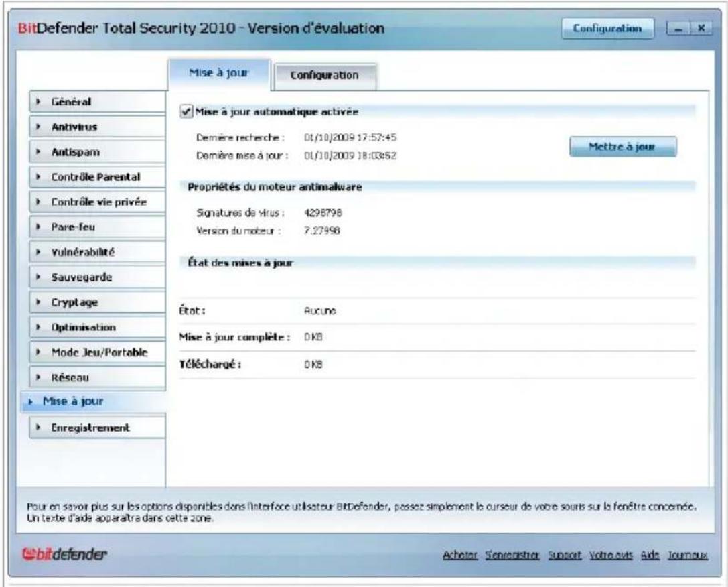Toggle the automatic update checkbox

click(186, 112)
